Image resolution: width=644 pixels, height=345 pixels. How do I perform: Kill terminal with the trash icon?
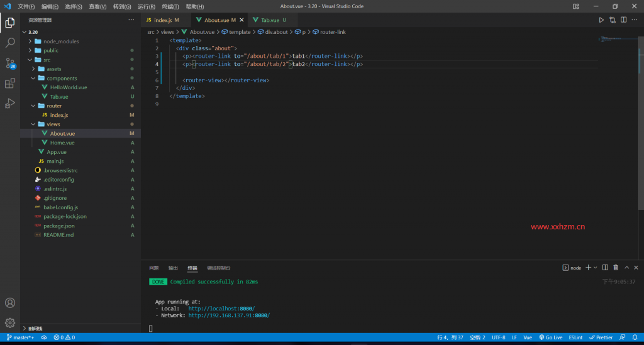616,268
